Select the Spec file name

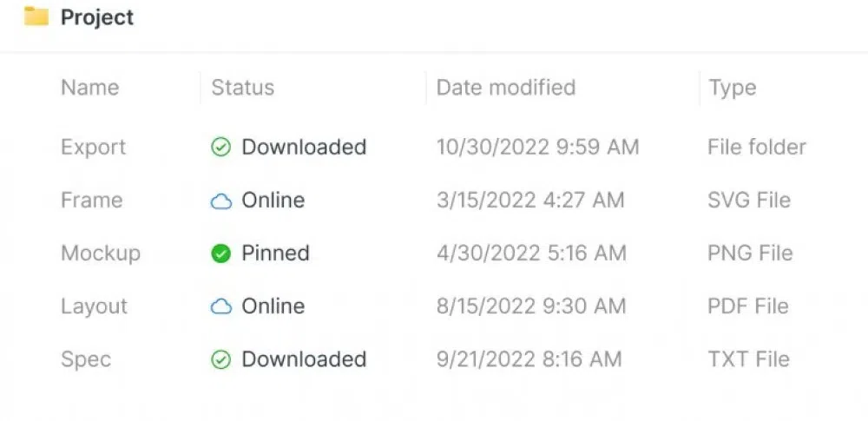[x=86, y=359]
